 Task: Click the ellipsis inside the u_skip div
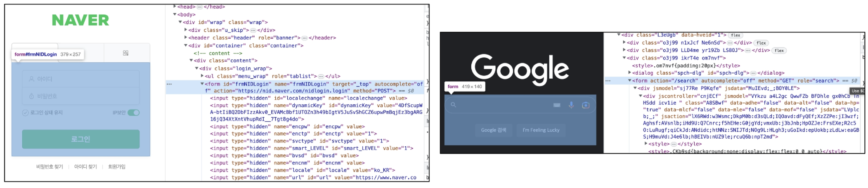253,30
